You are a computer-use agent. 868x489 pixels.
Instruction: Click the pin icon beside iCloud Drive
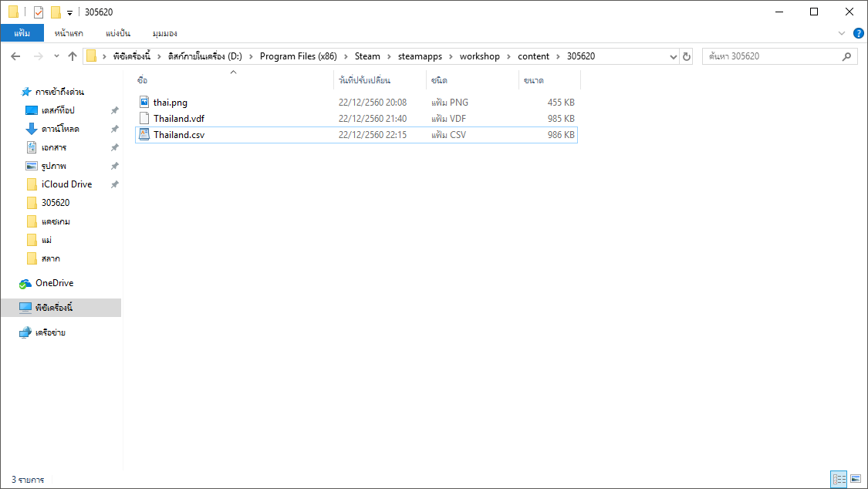click(115, 184)
